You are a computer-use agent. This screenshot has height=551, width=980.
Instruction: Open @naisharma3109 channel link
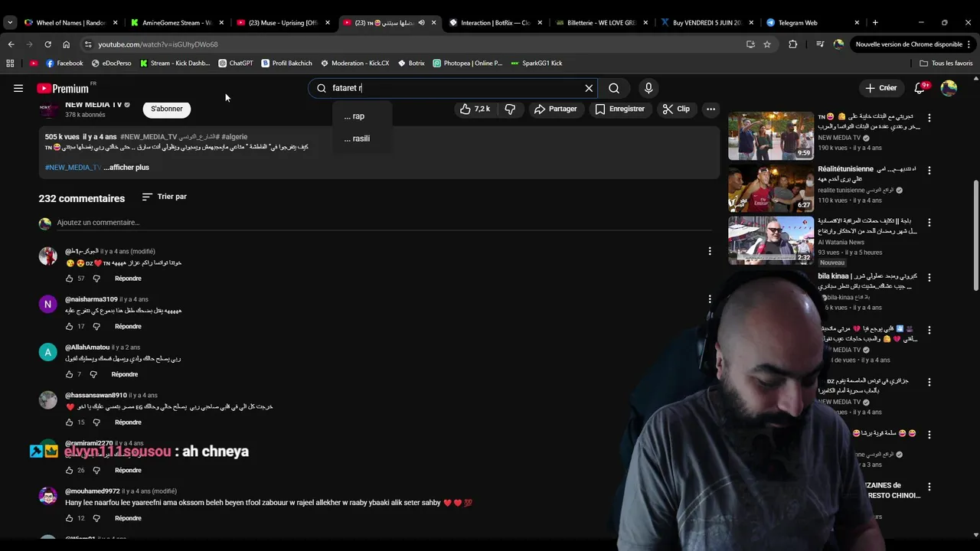click(91, 299)
